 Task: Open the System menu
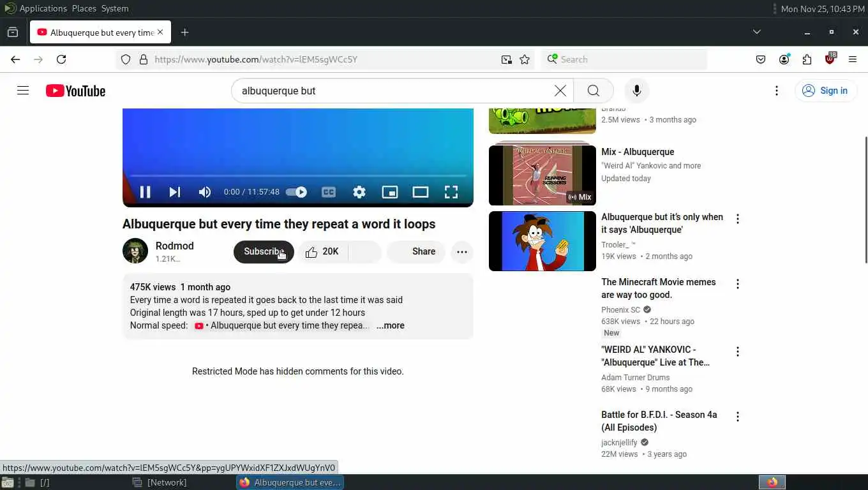point(115,8)
